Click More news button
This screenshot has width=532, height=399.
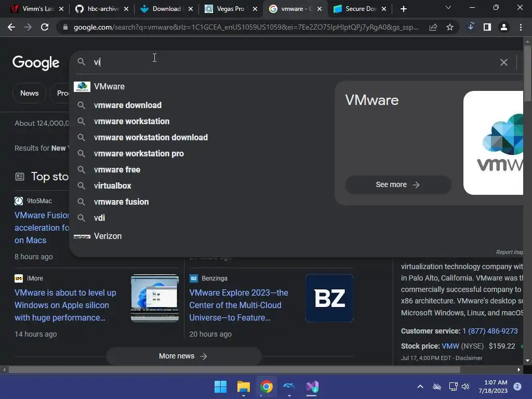tap(183, 356)
